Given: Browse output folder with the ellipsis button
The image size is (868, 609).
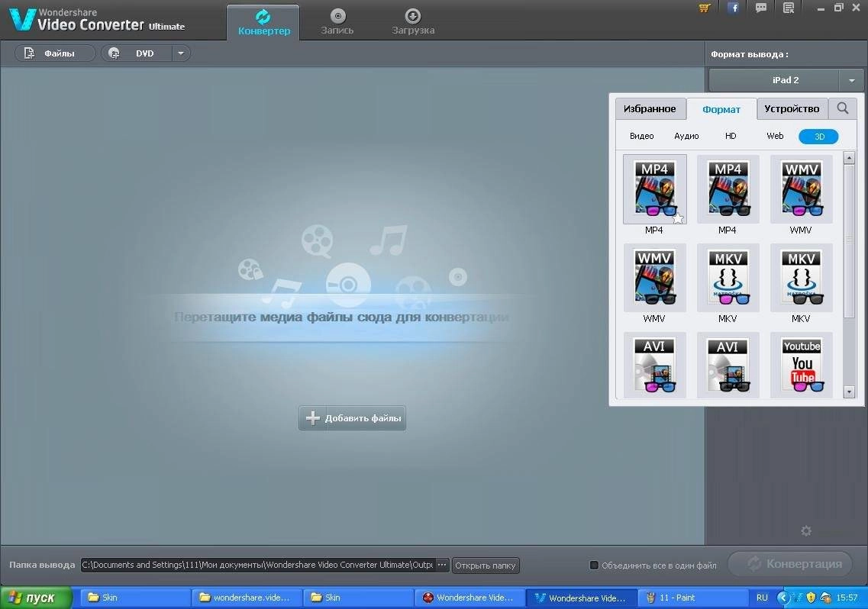Looking at the screenshot, I should tap(442, 565).
